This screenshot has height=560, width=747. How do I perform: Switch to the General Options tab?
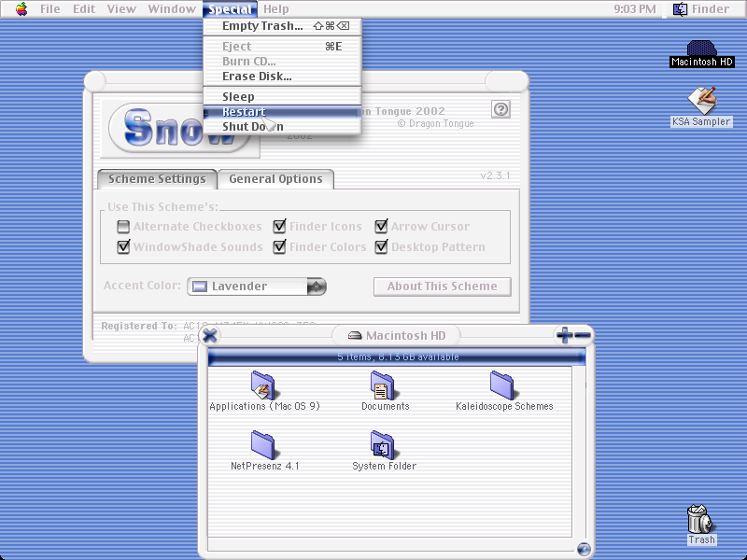(x=275, y=179)
